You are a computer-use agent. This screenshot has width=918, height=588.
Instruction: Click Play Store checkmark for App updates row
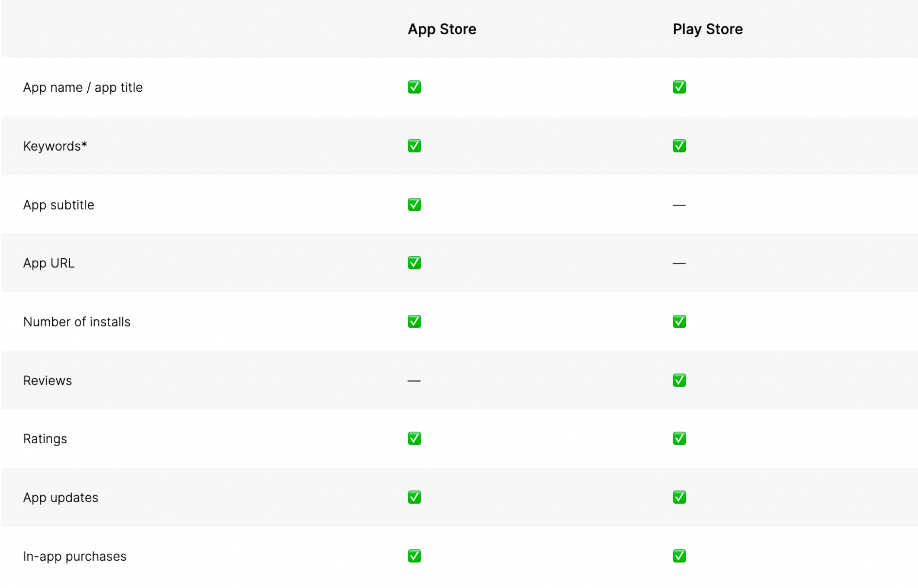click(679, 497)
